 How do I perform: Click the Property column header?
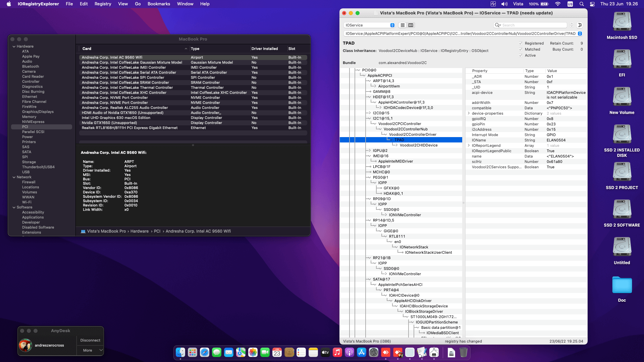[494, 71]
